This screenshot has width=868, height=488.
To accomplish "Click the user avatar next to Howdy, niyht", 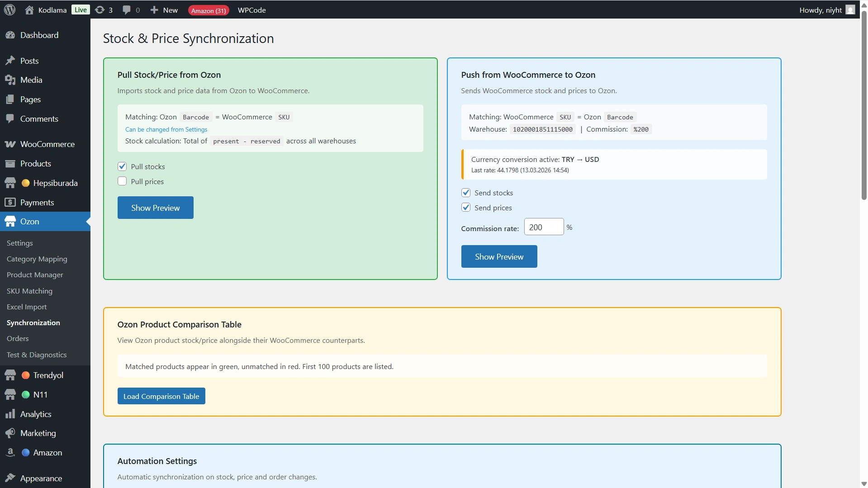I will click(850, 10).
